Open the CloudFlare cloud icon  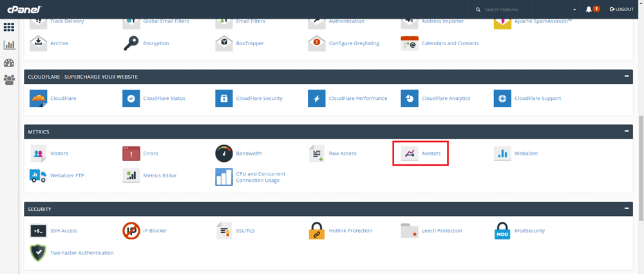pyautogui.click(x=38, y=99)
